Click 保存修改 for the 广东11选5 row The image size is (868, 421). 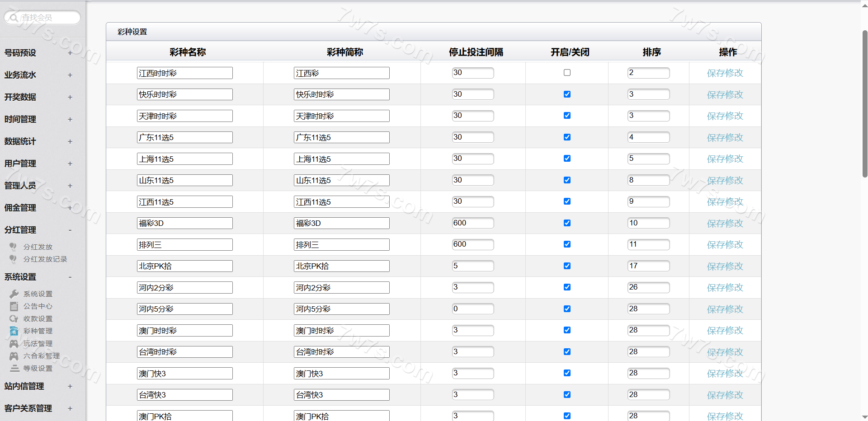click(x=725, y=138)
